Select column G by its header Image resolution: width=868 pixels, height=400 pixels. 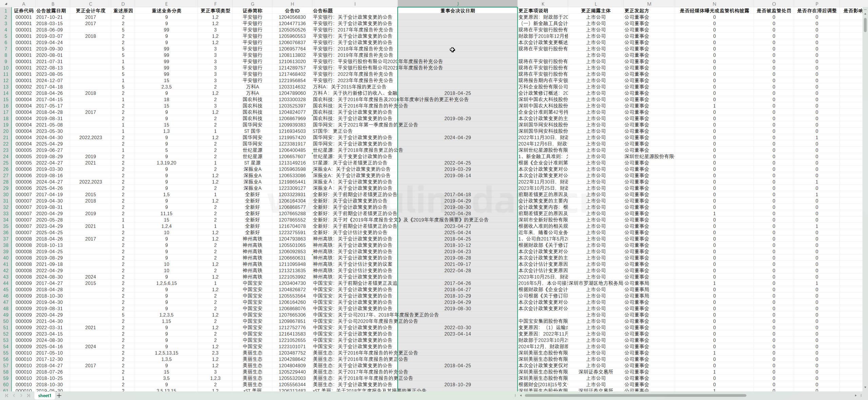coord(253,4)
